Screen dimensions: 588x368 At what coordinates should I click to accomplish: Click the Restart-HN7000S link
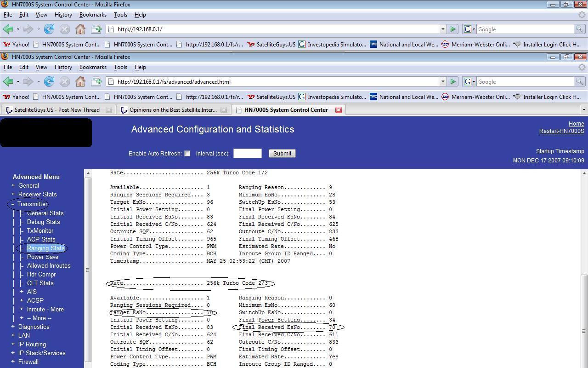coord(561,131)
